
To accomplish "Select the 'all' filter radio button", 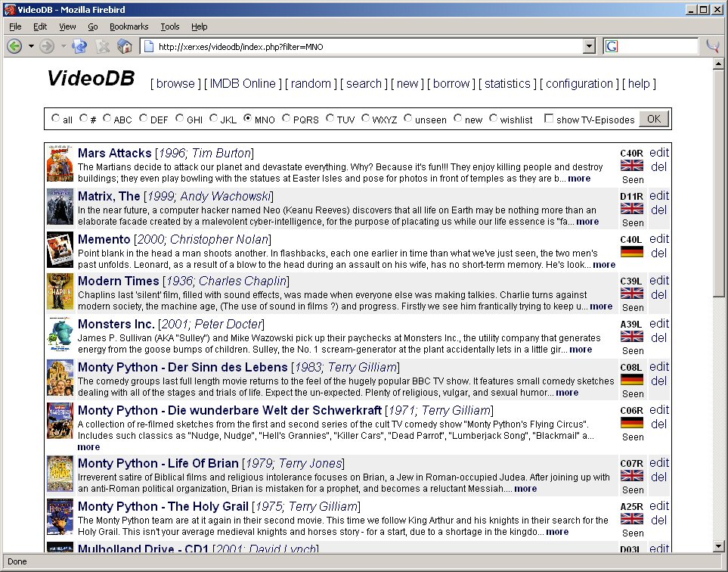I will click(x=56, y=118).
